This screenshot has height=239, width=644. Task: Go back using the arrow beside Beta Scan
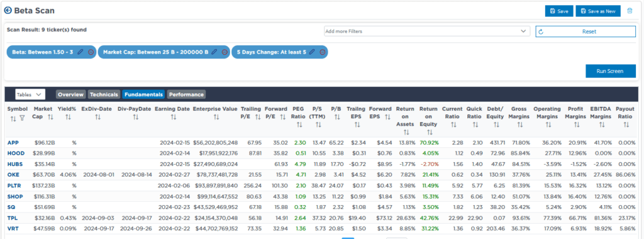click(8, 11)
